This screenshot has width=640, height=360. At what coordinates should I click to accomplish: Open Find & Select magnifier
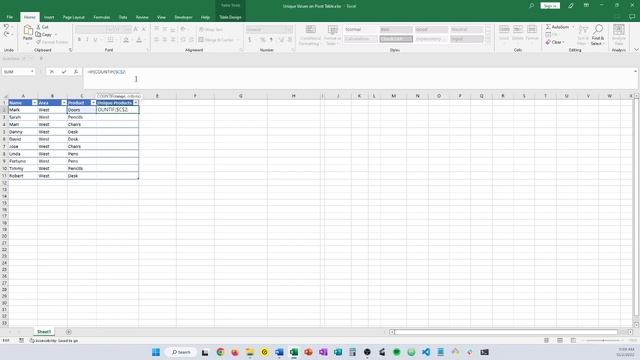pyautogui.click(x=598, y=29)
